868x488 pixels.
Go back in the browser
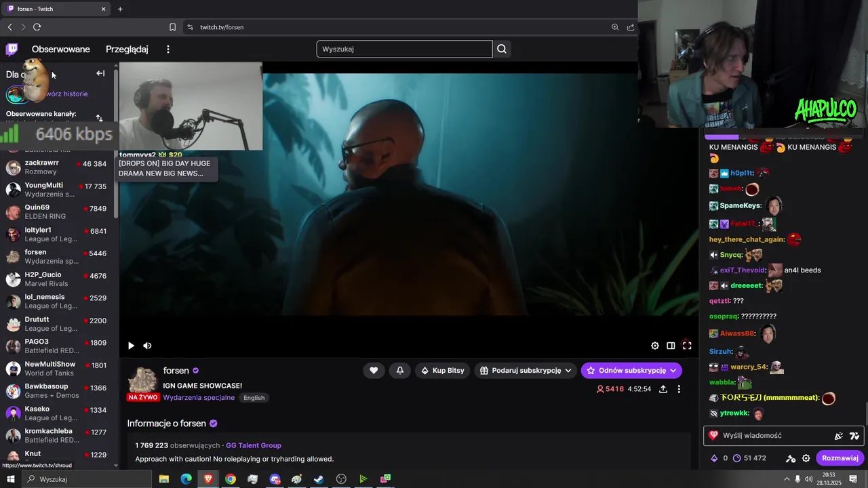9,27
